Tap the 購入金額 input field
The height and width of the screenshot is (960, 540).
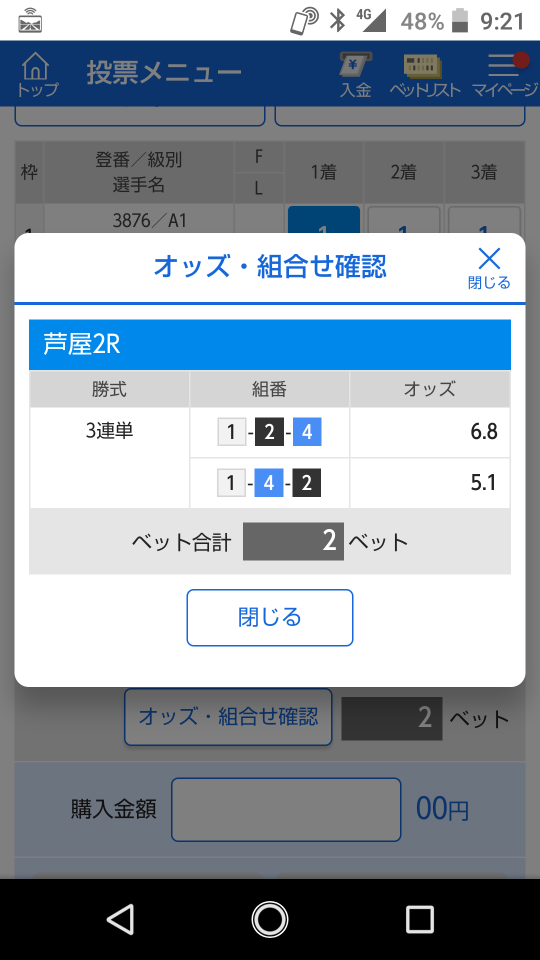[286, 809]
